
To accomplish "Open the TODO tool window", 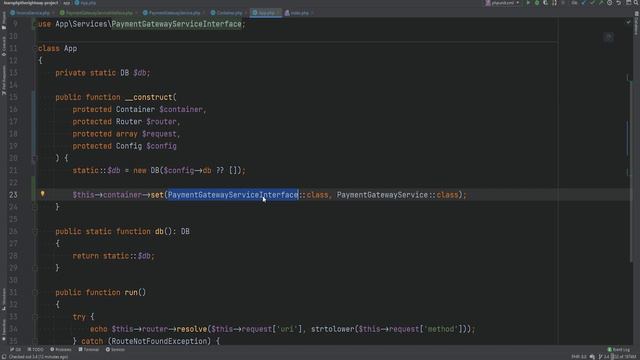I will tap(36, 350).
